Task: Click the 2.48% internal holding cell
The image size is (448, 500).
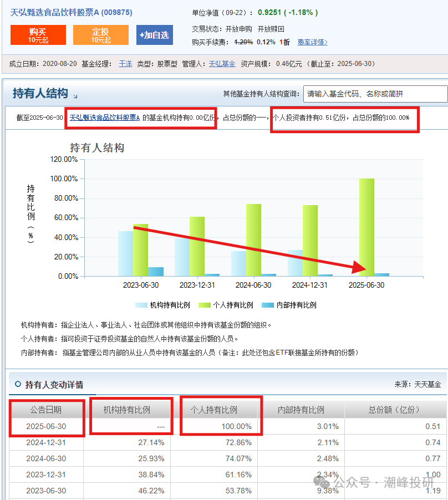Action: 301,458
